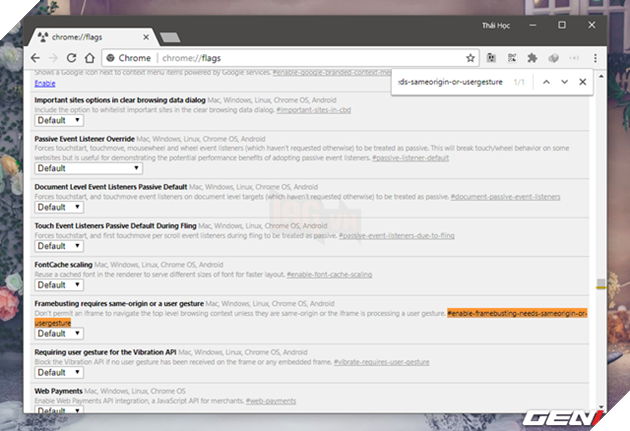Click #important-sites-in-cbd link
Screen dimensions: 630x431
coord(313,110)
